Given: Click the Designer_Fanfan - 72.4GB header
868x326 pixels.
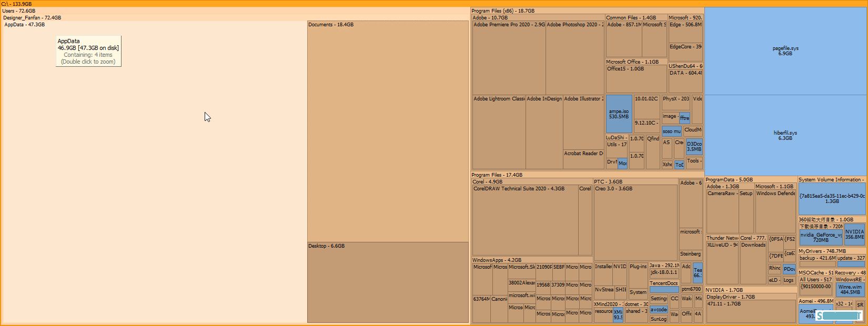Looking at the screenshot, I should [x=235, y=17].
